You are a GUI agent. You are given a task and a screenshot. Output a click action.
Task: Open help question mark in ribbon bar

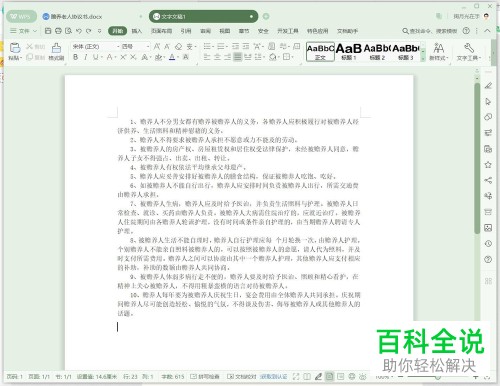pos(466,31)
